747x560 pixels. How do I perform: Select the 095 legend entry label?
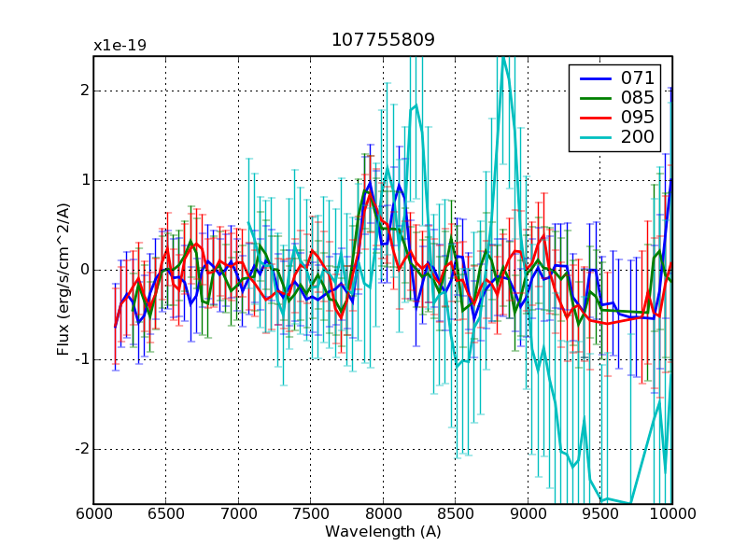(637, 117)
